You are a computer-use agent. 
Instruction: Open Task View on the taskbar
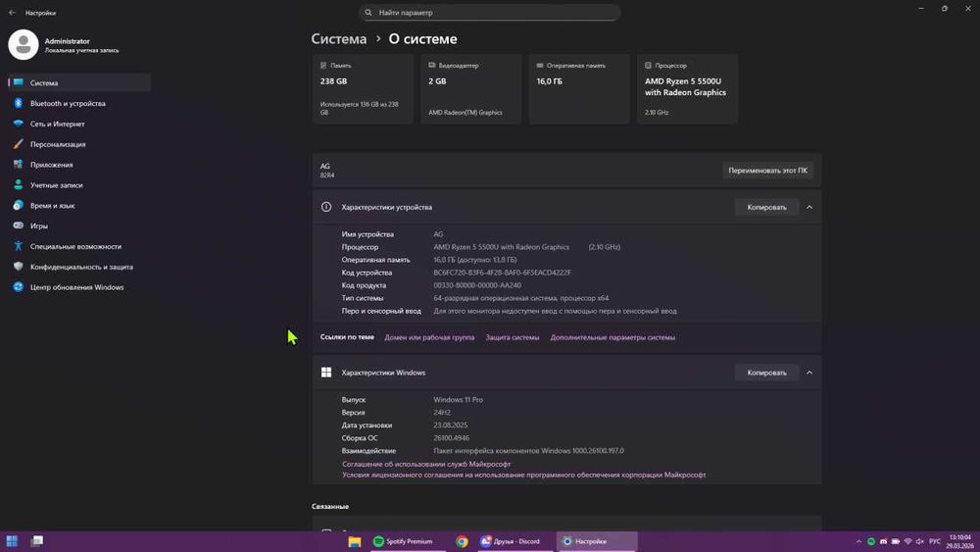click(x=37, y=541)
